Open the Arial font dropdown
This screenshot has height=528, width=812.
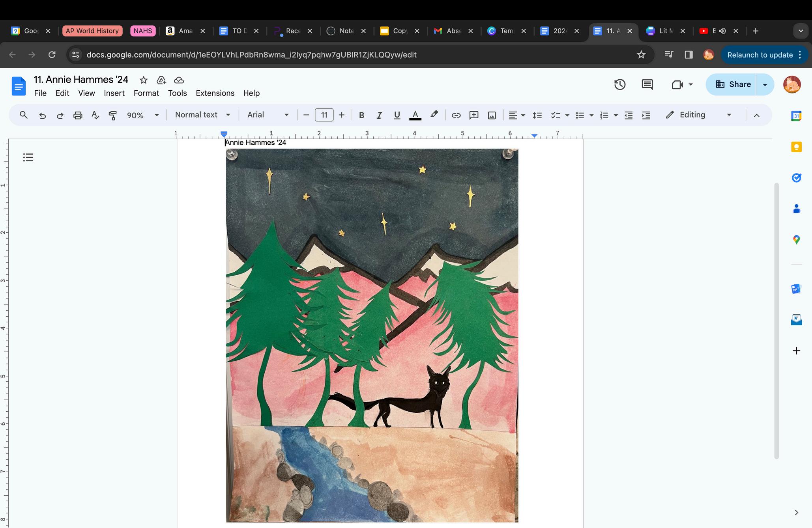tap(268, 115)
